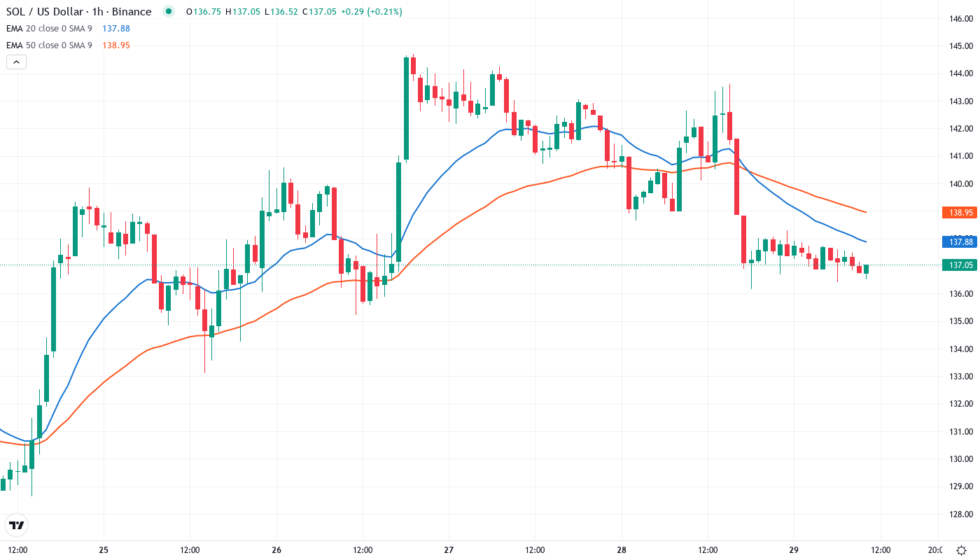Image resolution: width=980 pixels, height=560 pixels.
Task: Click the 26 date marker on time axis
Action: [276, 549]
